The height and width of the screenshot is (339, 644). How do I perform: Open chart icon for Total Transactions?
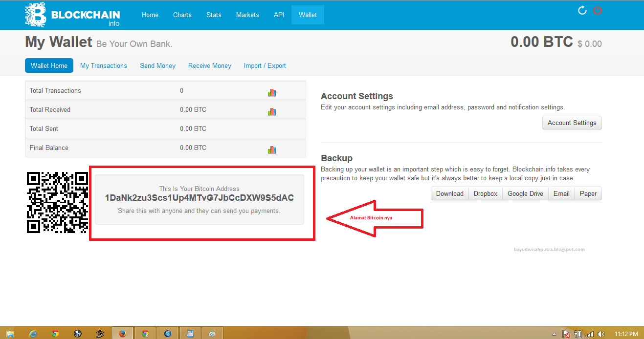tap(272, 92)
